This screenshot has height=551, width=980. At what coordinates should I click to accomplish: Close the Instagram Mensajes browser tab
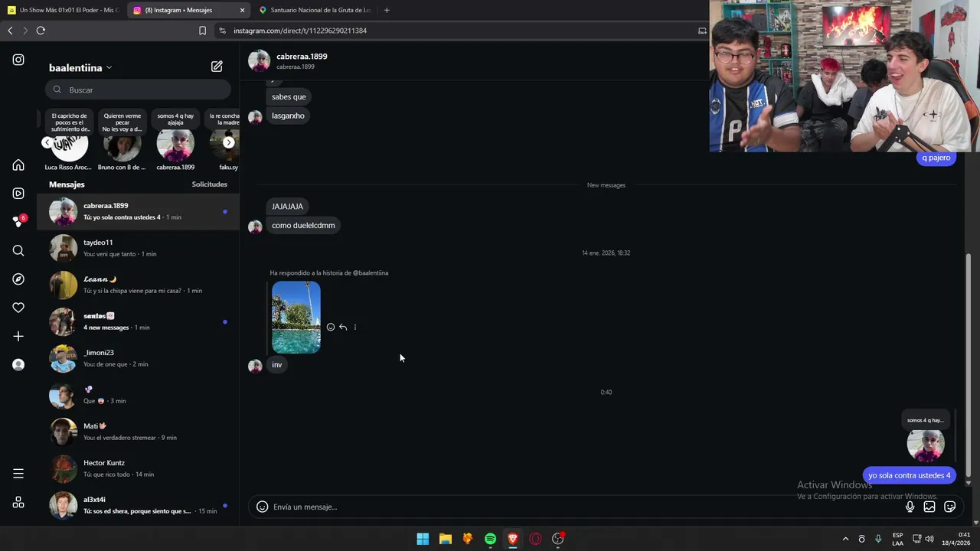click(x=243, y=10)
